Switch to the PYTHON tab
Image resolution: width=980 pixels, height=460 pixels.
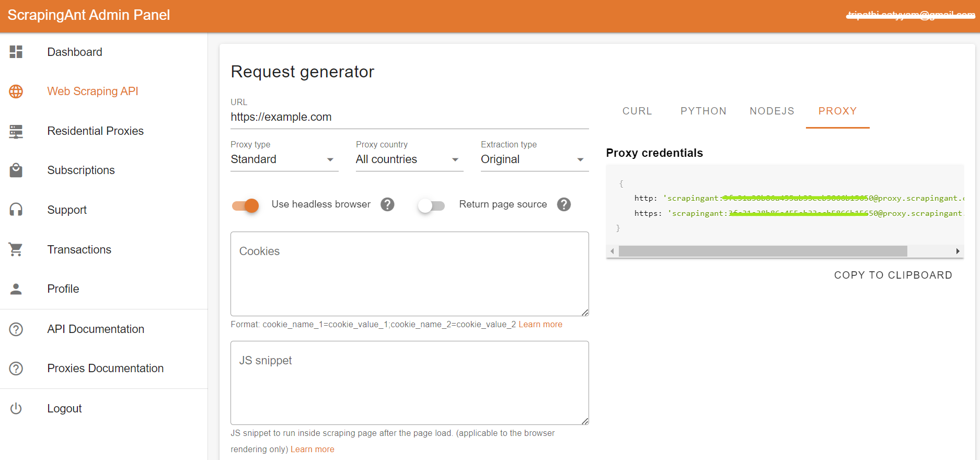(704, 111)
